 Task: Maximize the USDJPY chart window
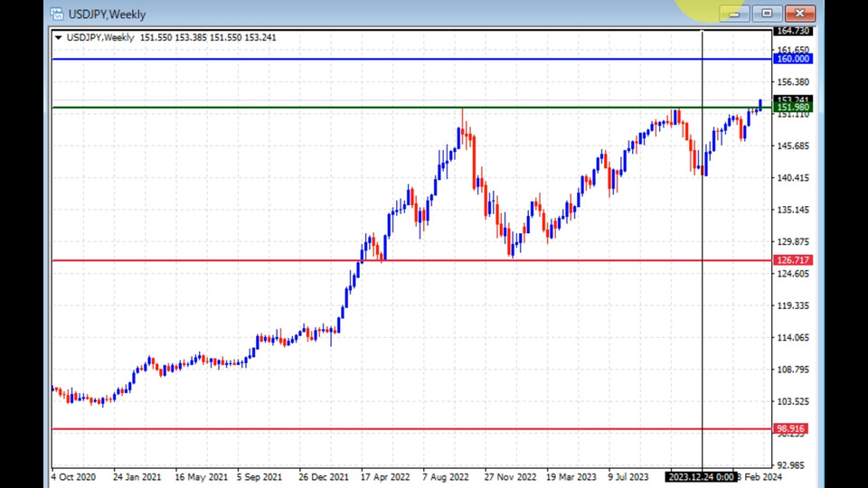pos(767,14)
